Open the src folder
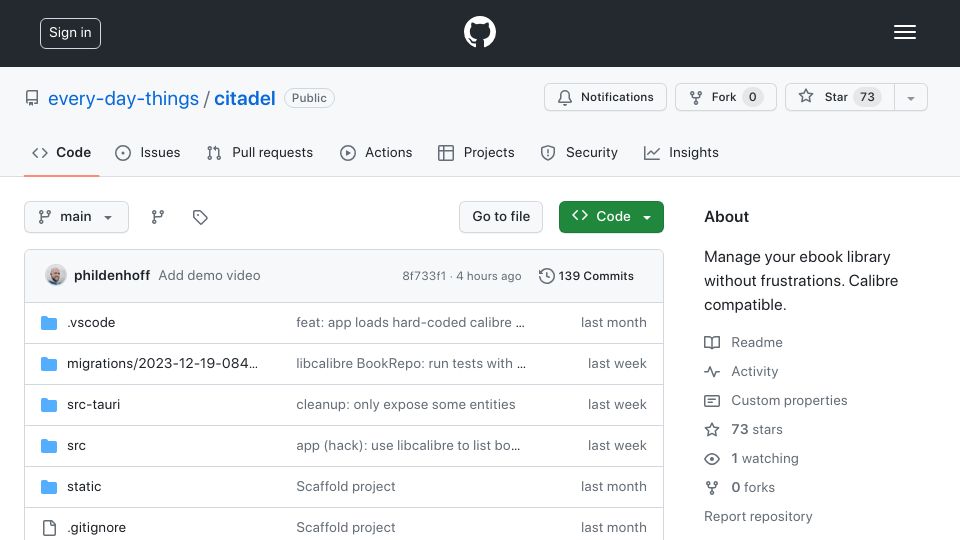The image size is (960, 540). coord(77,446)
